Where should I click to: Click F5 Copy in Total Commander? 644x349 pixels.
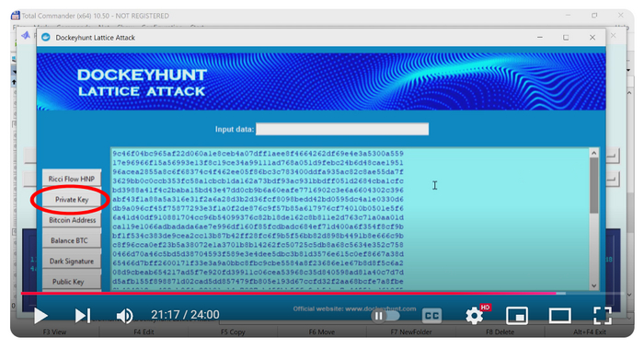click(x=233, y=332)
